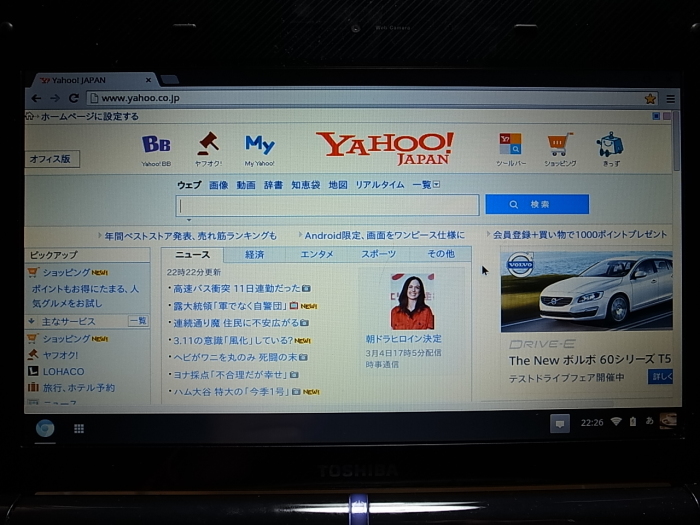Open the app grid launcher icon
This screenshot has height=525, width=700.
pyautogui.click(x=79, y=429)
